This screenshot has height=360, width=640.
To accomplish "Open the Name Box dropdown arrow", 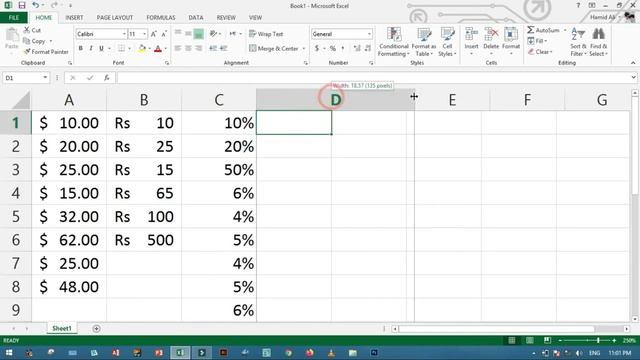I will click(45, 78).
